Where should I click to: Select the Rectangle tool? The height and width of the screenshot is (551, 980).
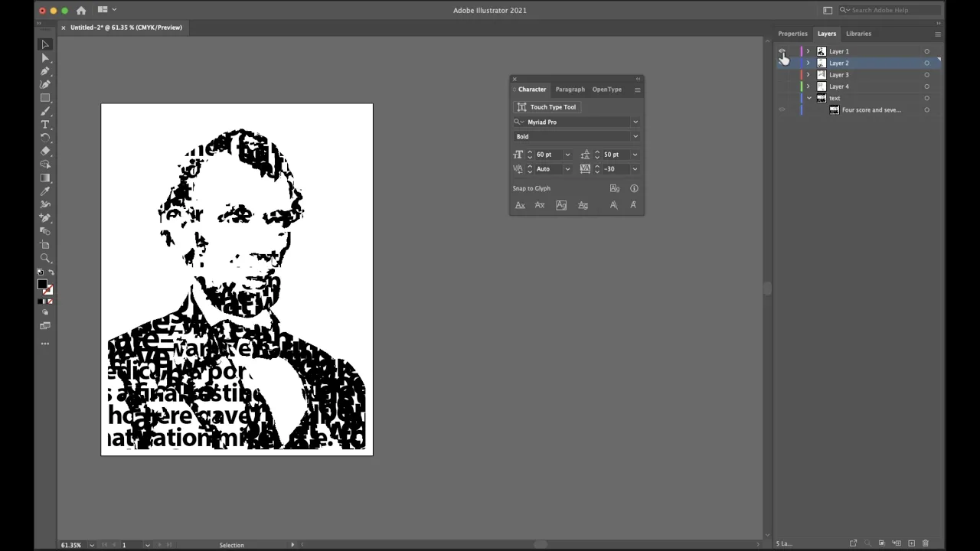tap(45, 98)
